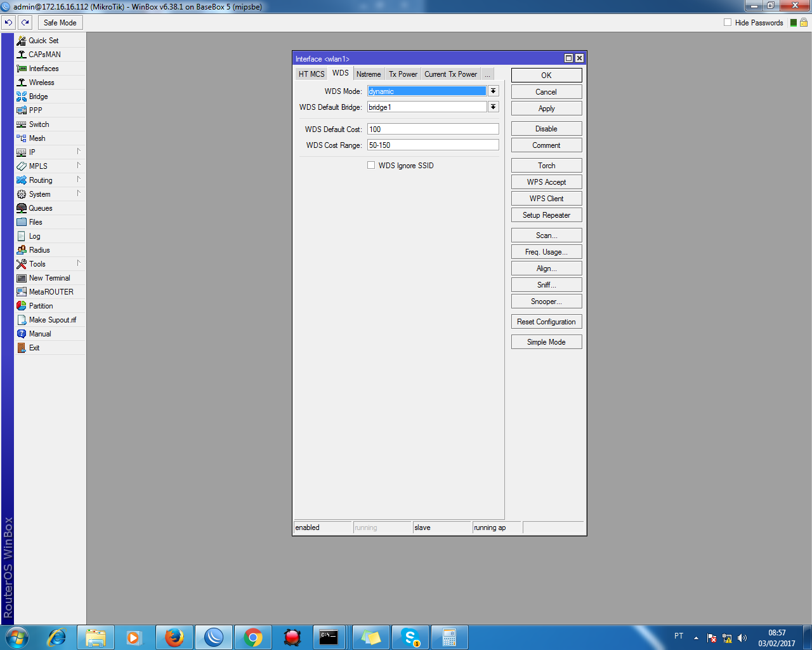812x650 pixels.
Task: Show more tabs with the ellipsis
Action: tap(488, 74)
